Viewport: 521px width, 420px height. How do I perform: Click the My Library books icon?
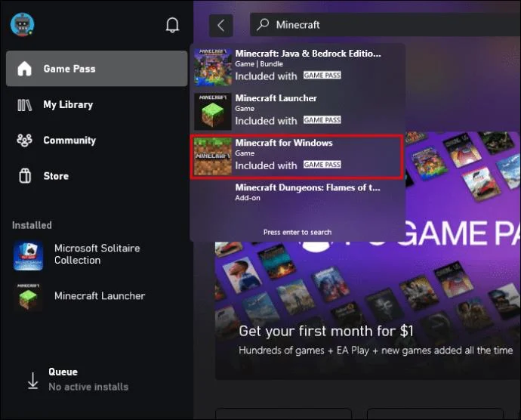[x=24, y=105]
